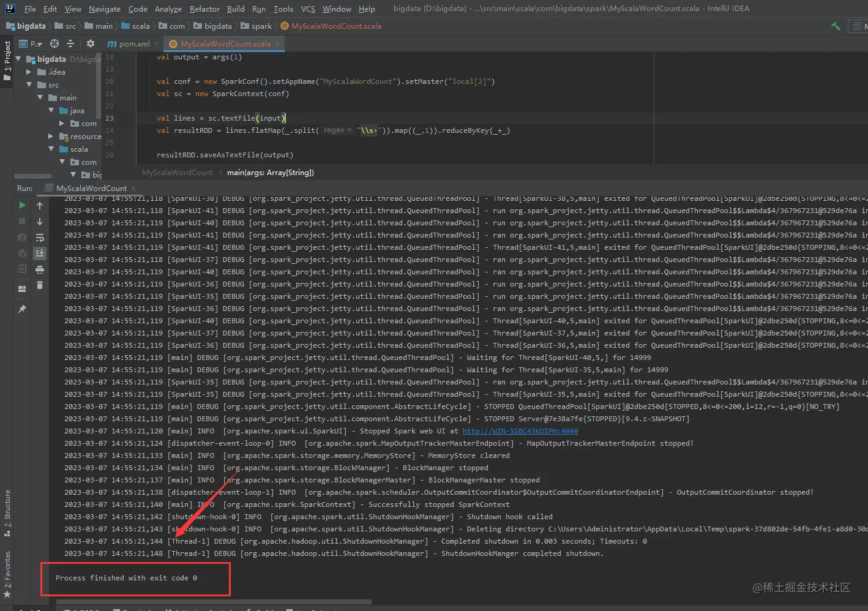Toggle soft-wrap in Run console

click(40, 238)
